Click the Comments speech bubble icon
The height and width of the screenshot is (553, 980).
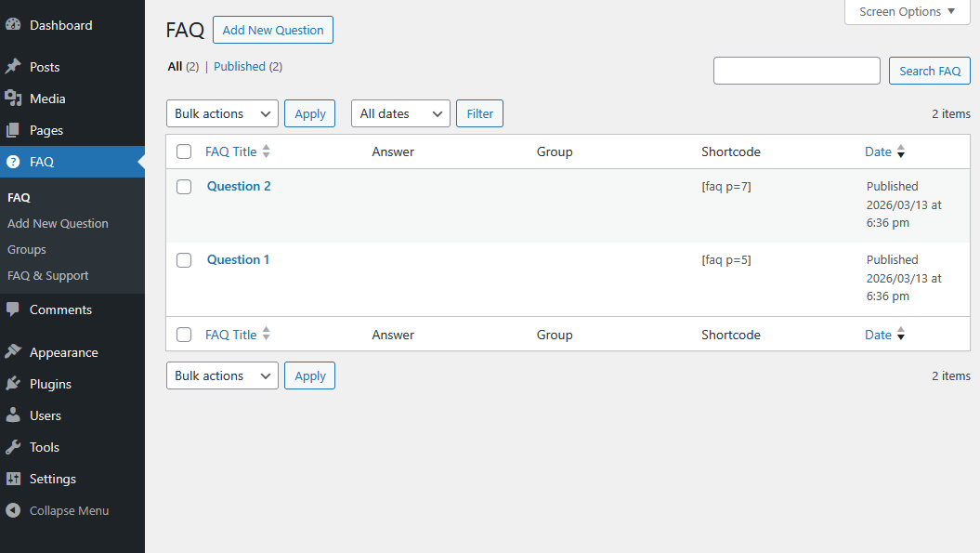(x=12, y=309)
